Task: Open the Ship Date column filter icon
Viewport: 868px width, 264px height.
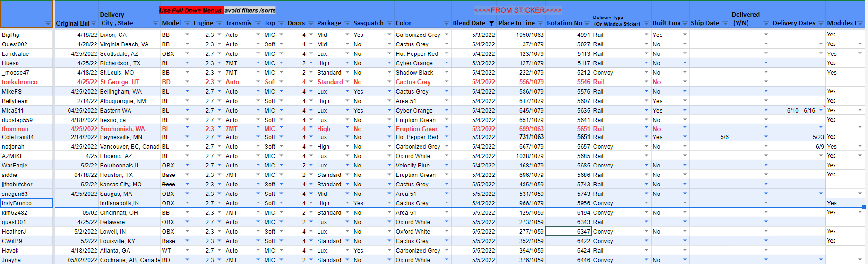Action: [x=725, y=23]
